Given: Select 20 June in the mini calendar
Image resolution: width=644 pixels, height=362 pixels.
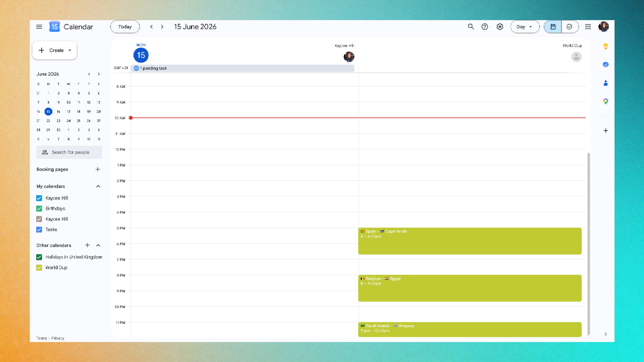Looking at the screenshot, I should coord(99,111).
